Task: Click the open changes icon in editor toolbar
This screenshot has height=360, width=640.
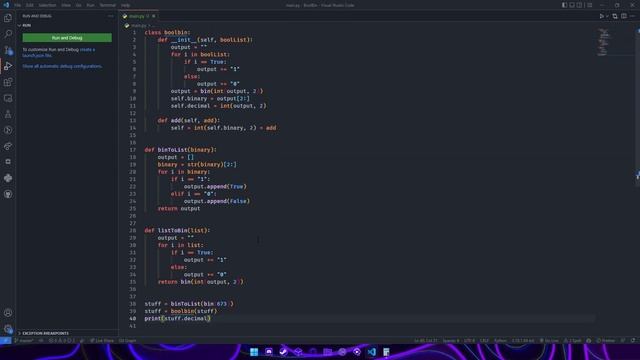Action: pyautogui.click(x=615, y=16)
